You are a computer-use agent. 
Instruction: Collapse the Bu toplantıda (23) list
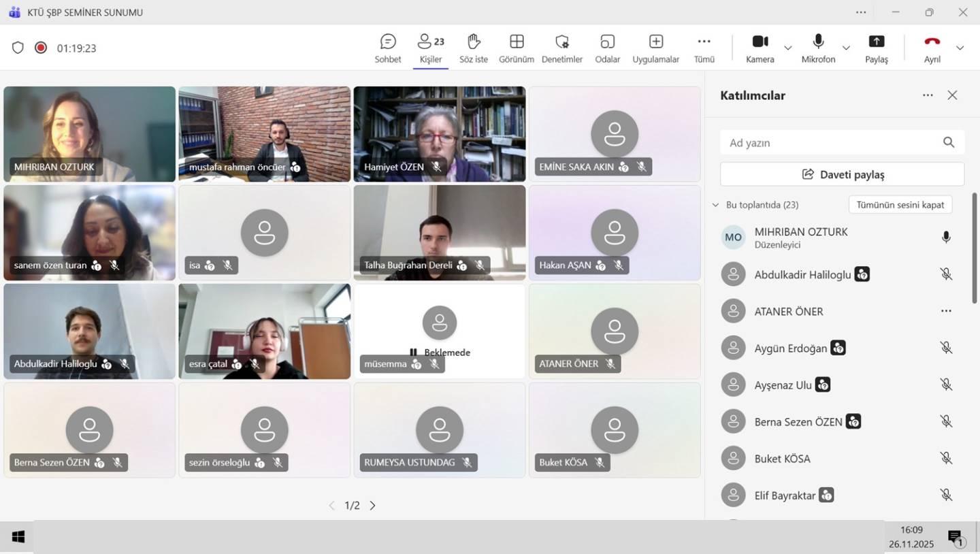(715, 205)
